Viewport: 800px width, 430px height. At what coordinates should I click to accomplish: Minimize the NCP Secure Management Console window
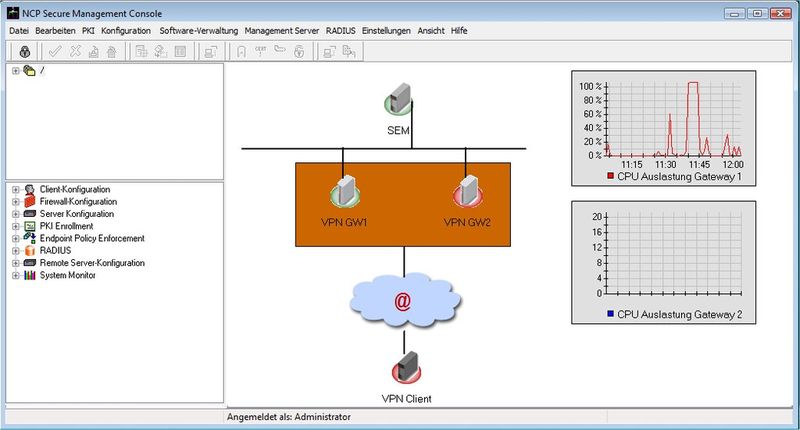coord(735,13)
